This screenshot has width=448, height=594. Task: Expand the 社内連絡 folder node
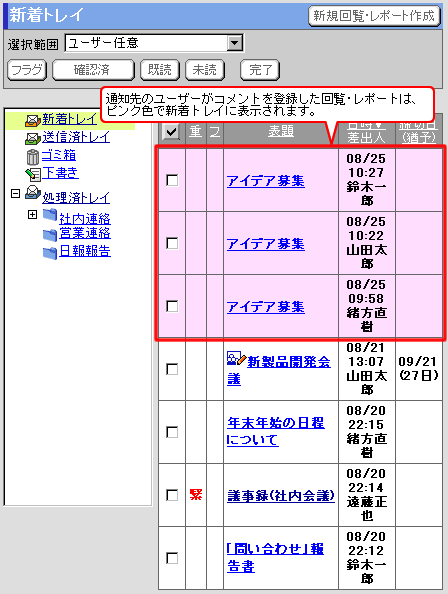click(x=33, y=215)
